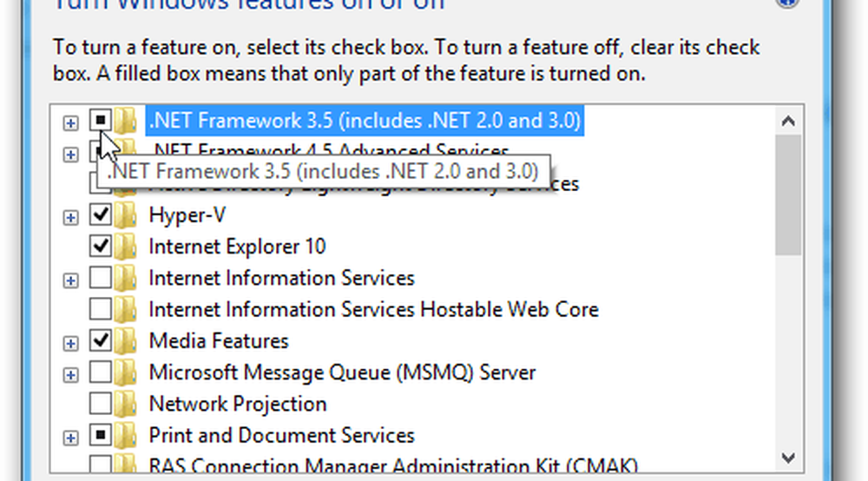Click the Print and Document Services folder icon
The width and height of the screenshot is (868, 481).
[x=126, y=436]
